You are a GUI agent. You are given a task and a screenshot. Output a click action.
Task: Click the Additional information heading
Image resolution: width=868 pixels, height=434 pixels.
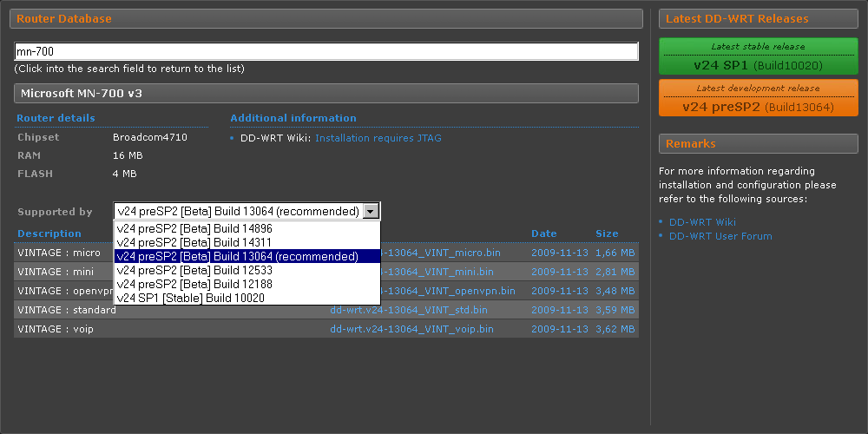click(x=293, y=118)
